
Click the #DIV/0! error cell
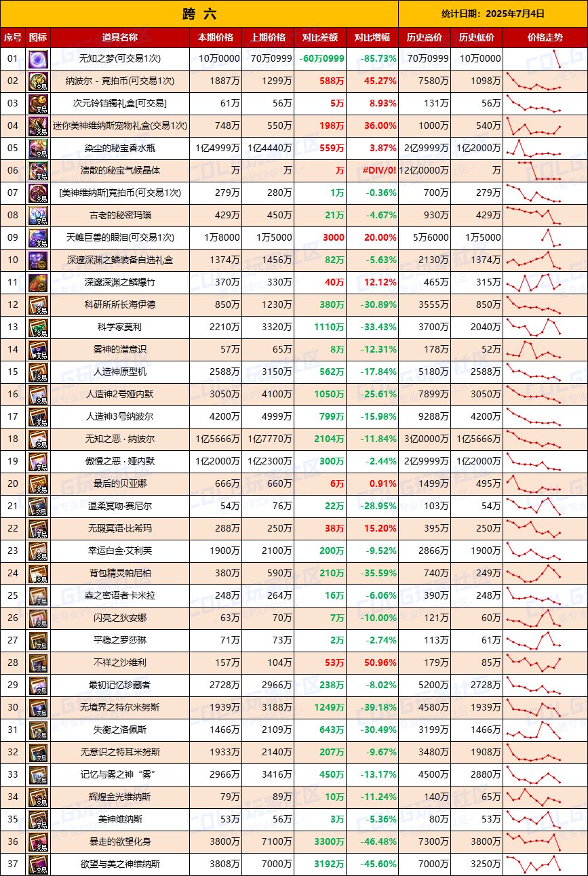tap(372, 171)
